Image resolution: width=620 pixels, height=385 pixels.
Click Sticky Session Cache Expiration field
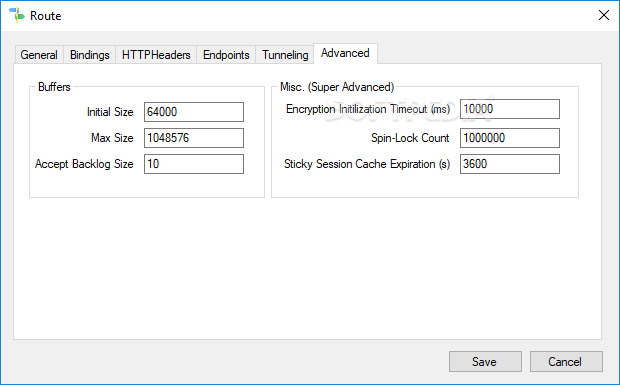[x=510, y=164]
